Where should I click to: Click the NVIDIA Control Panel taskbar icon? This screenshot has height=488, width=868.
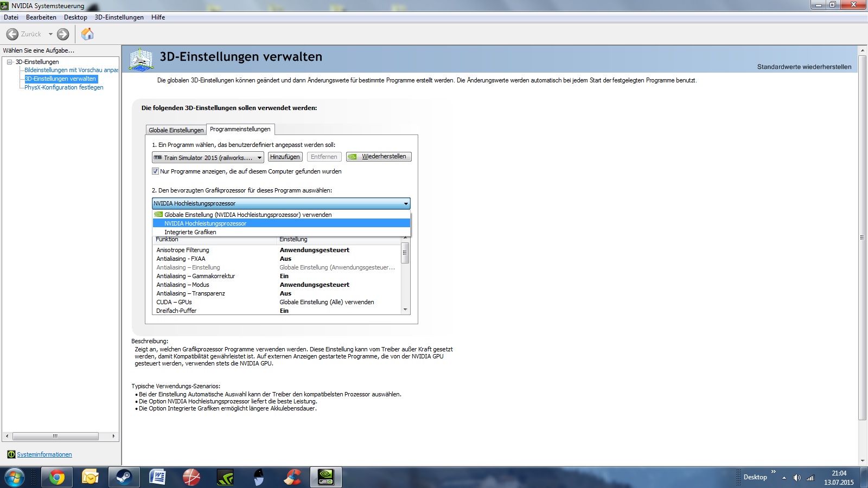pyautogui.click(x=325, y=477)
